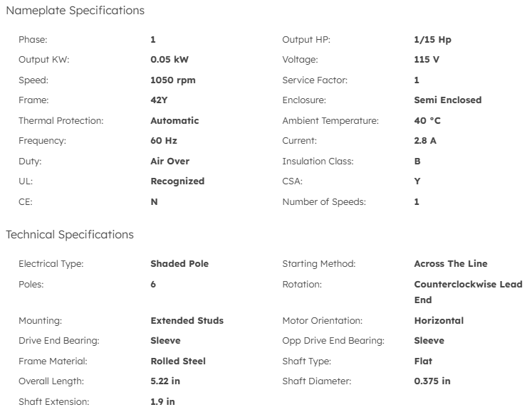The image size is (532, 412).
Task: Select the UL Recognized value
Action: (177, 181)
